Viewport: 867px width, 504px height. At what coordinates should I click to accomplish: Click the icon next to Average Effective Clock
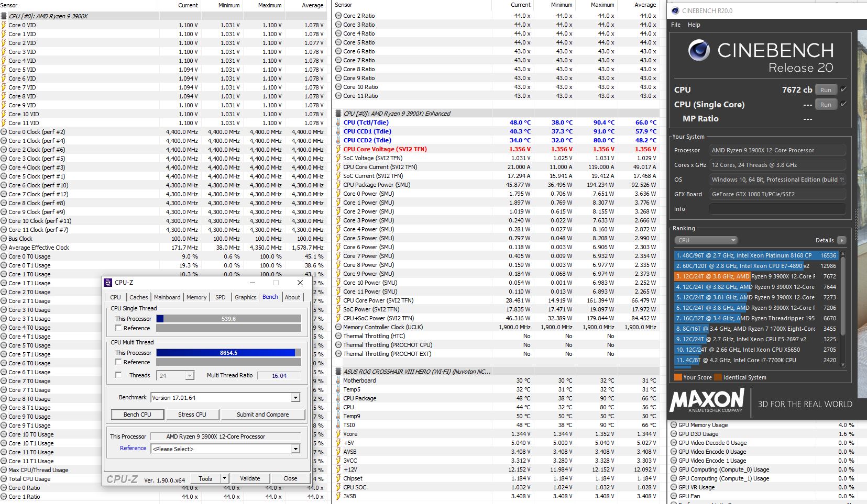click(x=4, y=248)
